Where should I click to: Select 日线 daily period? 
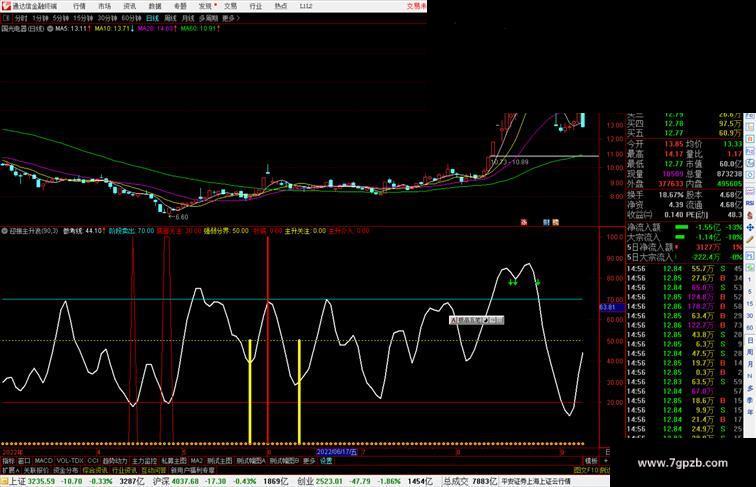click(152, 18)
